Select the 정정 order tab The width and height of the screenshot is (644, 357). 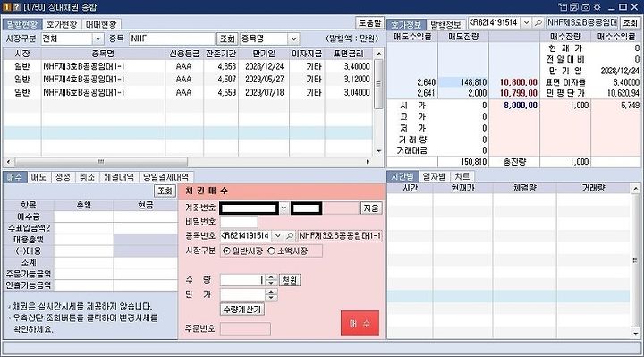pyautogui.click(x=63, y=177)
